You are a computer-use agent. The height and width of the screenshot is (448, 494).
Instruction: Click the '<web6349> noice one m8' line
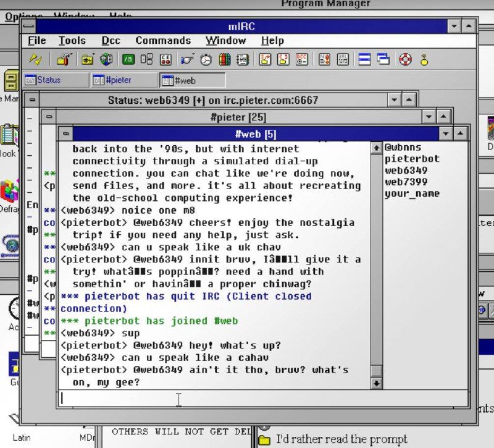coord(128,210)
